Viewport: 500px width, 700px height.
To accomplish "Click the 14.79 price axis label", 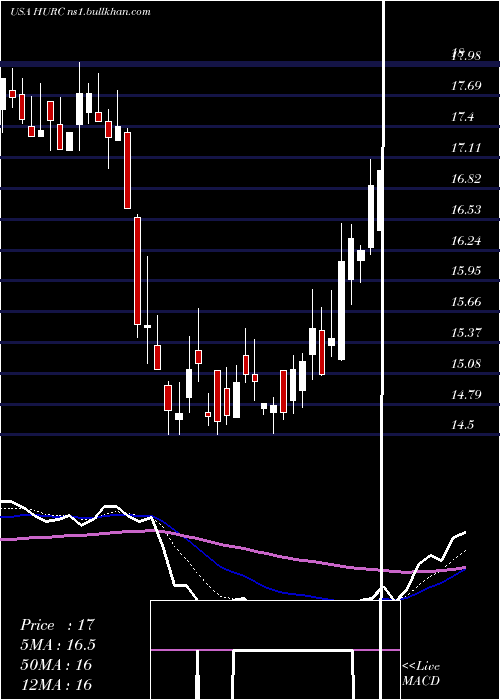I will 466,395.
